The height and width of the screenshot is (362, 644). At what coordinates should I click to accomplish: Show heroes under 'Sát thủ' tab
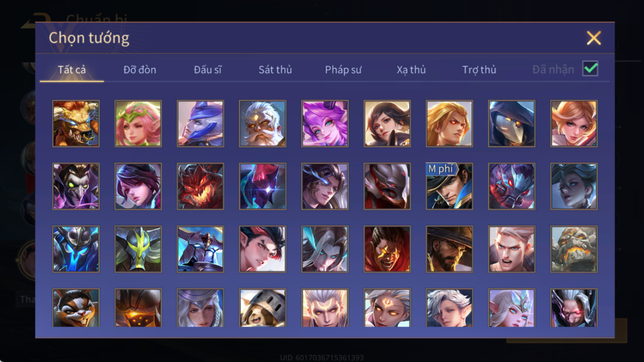click(275, 70)
